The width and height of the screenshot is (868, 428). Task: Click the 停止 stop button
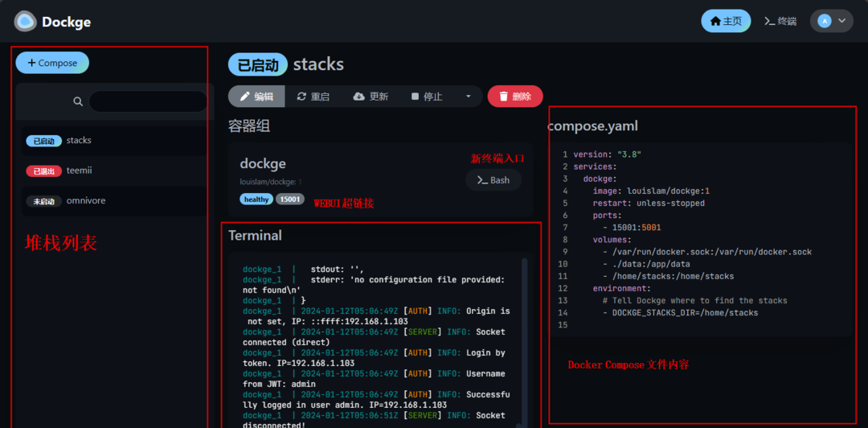427,97
